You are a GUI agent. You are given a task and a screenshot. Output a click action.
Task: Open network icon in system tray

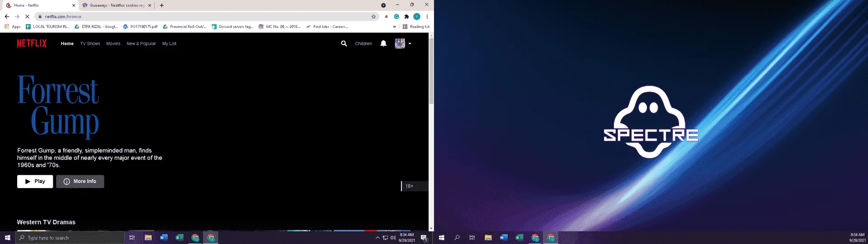(385, 238)
